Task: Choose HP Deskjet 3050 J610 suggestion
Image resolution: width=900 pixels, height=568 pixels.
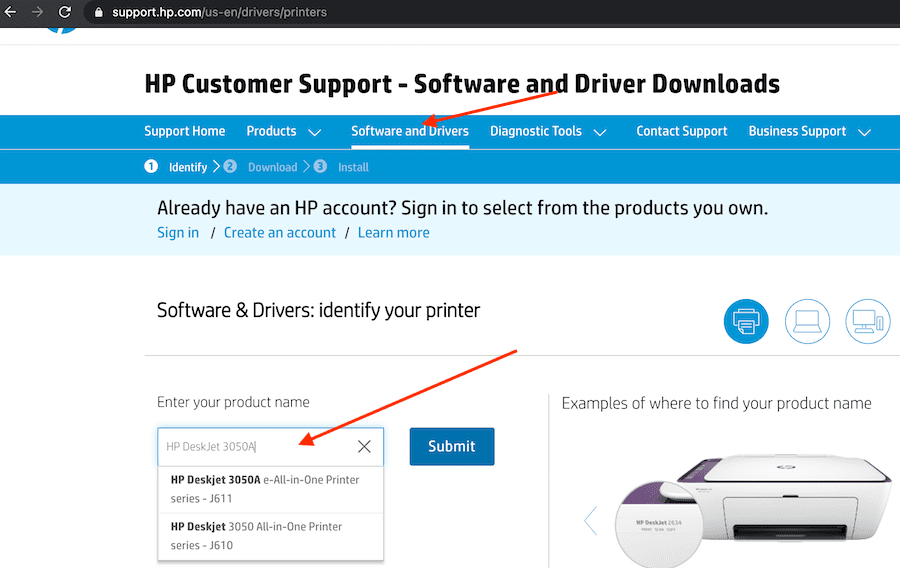Action: 270,536
